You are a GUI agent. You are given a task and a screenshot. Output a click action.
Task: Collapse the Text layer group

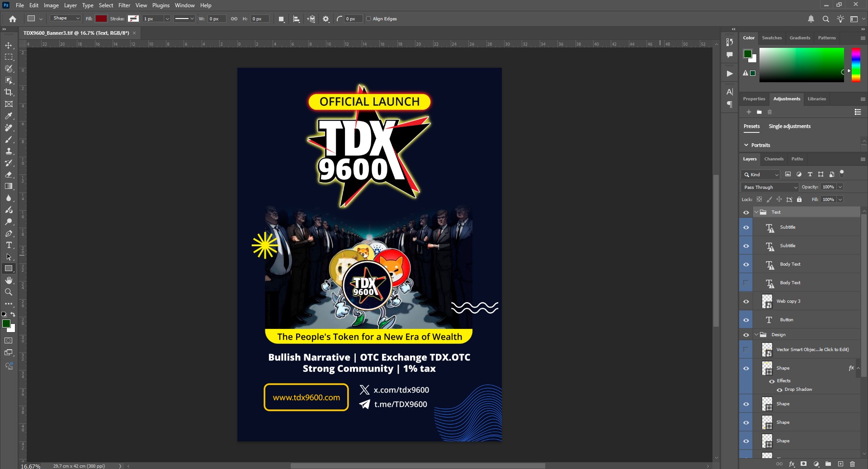click(756, 212)
